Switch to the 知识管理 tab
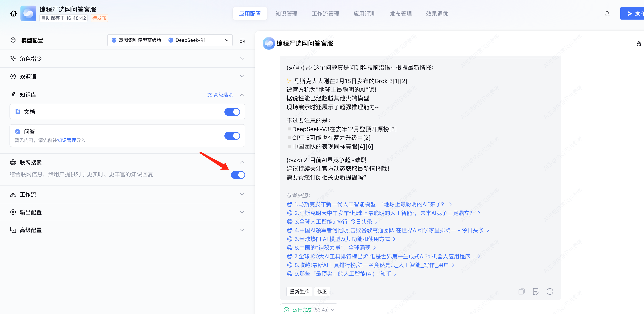 (x=286, y=14)
